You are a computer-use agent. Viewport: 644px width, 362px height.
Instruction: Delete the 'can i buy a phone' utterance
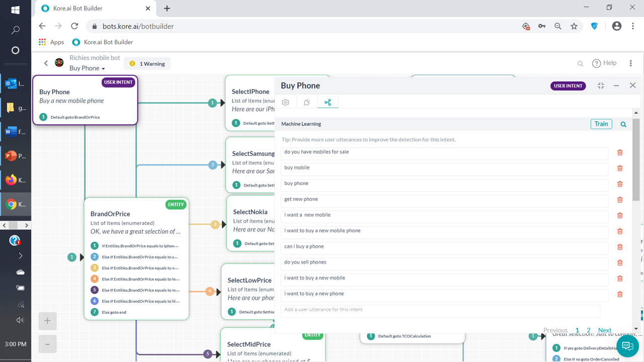(620, 247)
